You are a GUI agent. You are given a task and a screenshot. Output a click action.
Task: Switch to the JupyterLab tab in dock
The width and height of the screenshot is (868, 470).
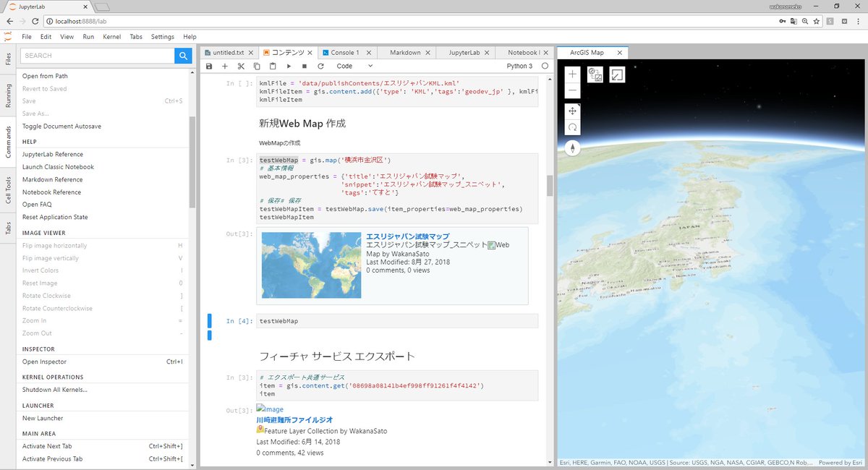click(x=464, y=53)
